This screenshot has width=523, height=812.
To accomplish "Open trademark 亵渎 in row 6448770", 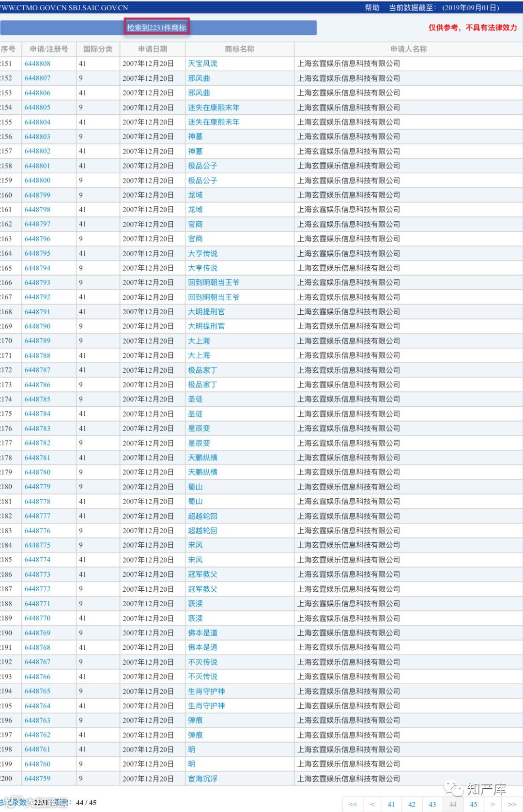I will click(x=195, y=618).
